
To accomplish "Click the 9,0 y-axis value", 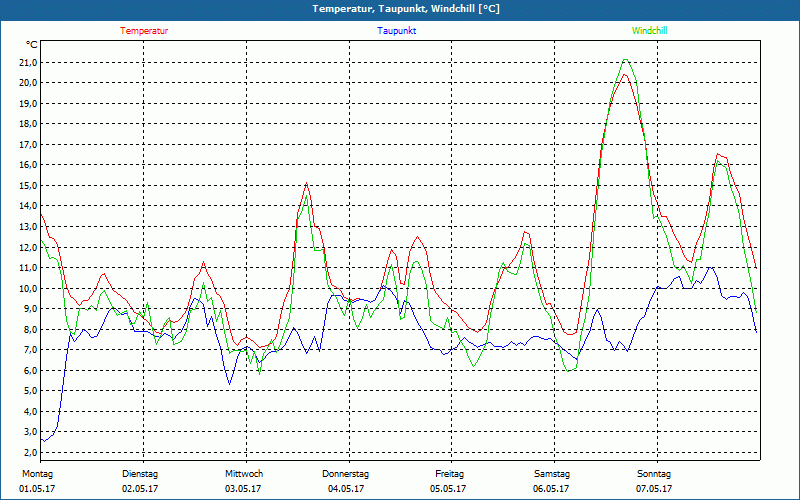I will coord(30,309).
